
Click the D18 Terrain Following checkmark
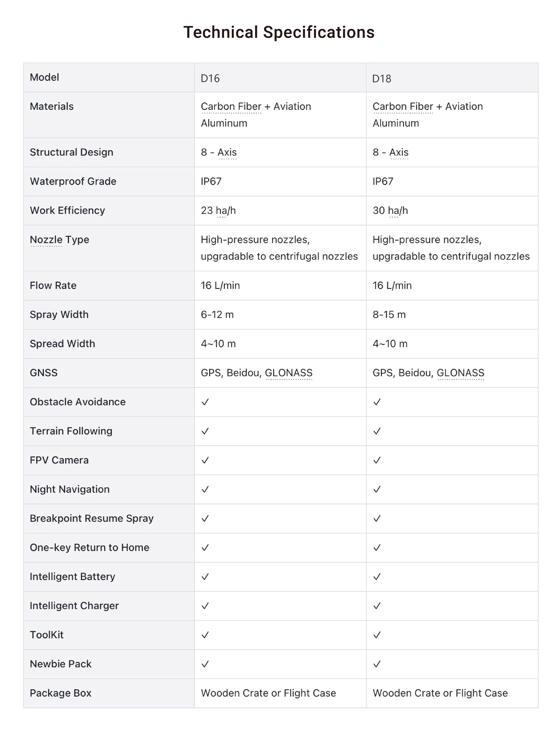(377, 431)
